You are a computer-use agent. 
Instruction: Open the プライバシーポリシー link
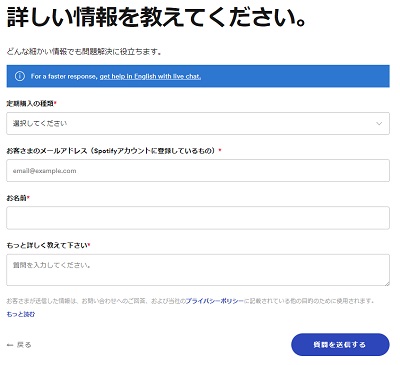tap(215, 301)
